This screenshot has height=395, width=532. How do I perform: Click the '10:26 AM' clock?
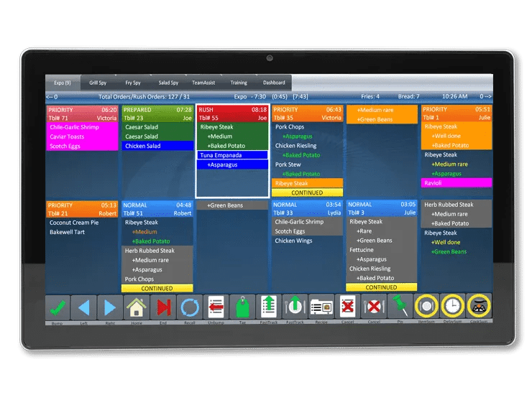point(454,97)
